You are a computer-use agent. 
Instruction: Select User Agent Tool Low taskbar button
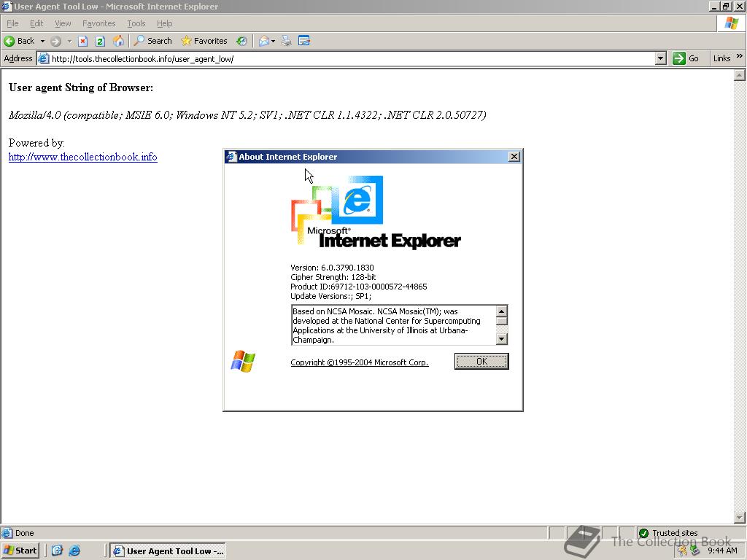coord(168,551)
